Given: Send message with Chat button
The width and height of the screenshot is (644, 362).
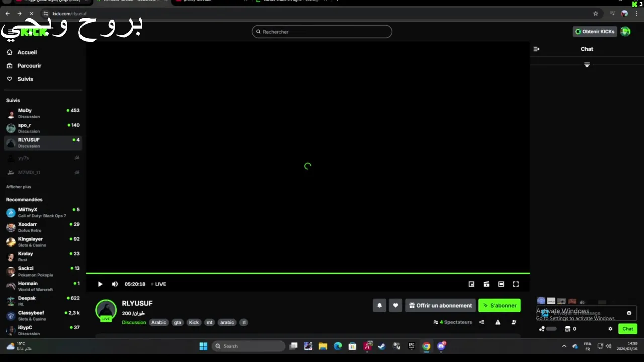Looking at the screenshot, I should pos(627,329).
